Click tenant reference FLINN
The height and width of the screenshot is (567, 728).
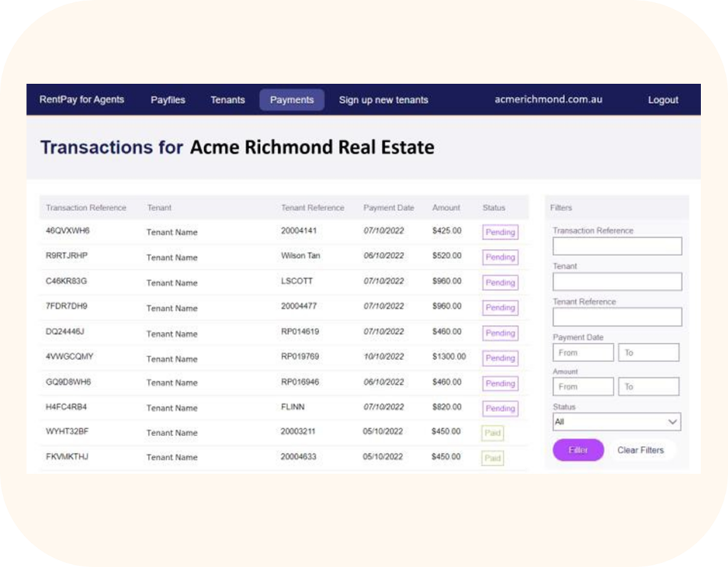click(x=292, y=407)
